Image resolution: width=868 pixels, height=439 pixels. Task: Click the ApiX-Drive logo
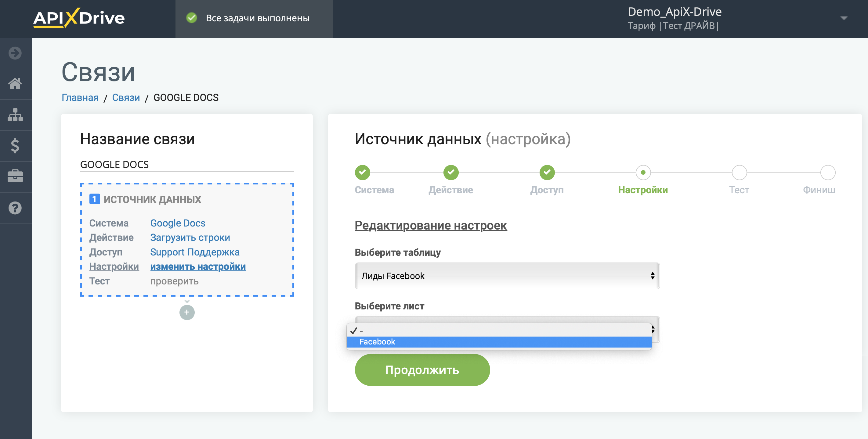(79, 18)
